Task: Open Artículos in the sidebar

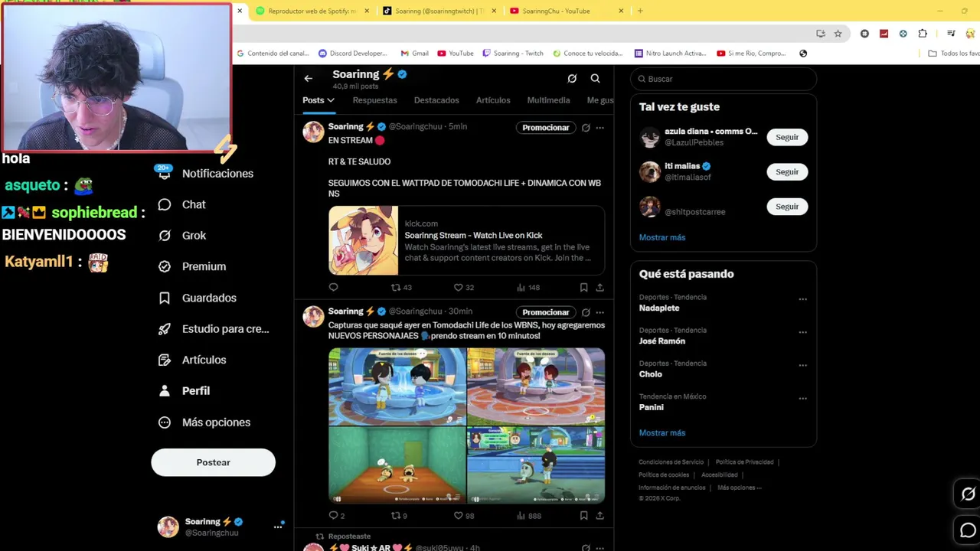Action: pyautogui.click(x=192, y=360)
